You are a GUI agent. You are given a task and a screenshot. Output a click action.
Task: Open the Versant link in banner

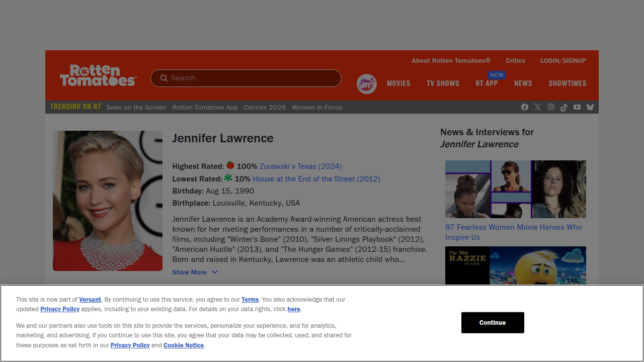90,299
